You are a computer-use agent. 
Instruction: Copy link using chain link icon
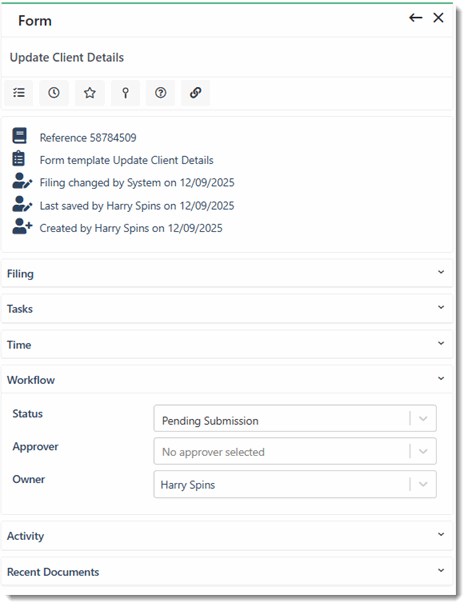[x=195, y=93]
